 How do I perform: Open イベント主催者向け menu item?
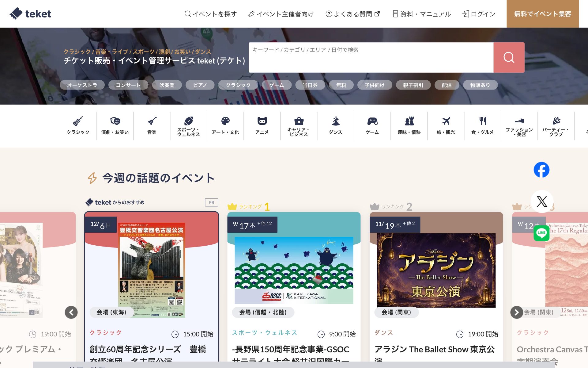pos(281,14)
